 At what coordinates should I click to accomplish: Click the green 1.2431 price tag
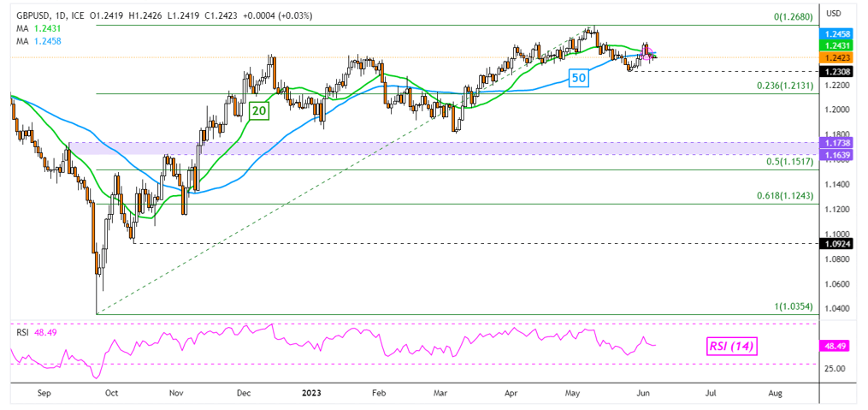coord(837,45)
